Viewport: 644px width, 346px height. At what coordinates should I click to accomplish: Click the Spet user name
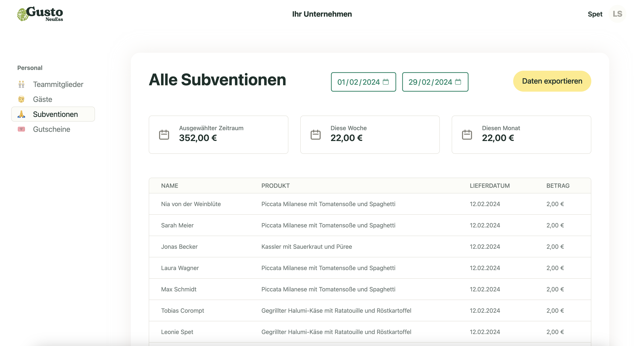(595, 14)
